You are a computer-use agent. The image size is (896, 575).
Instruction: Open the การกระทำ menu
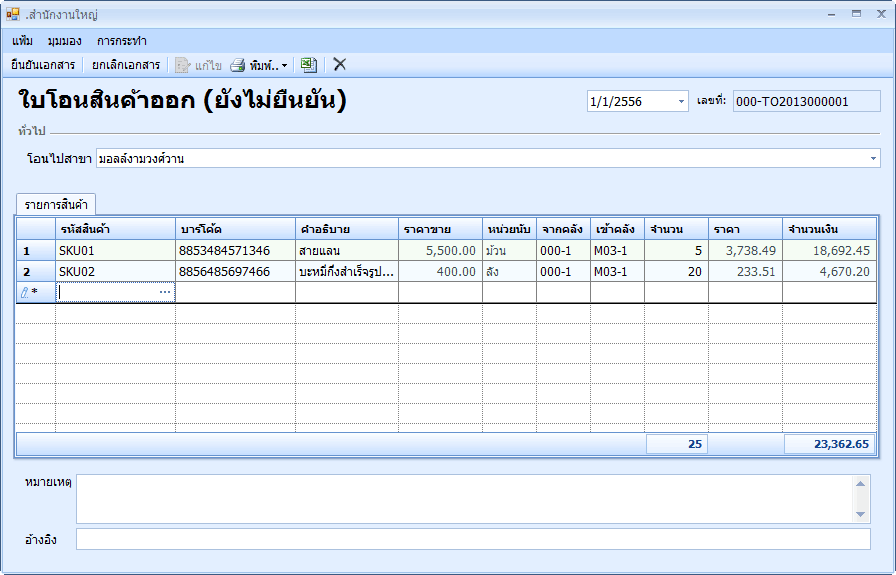click(x=122, y=41)
